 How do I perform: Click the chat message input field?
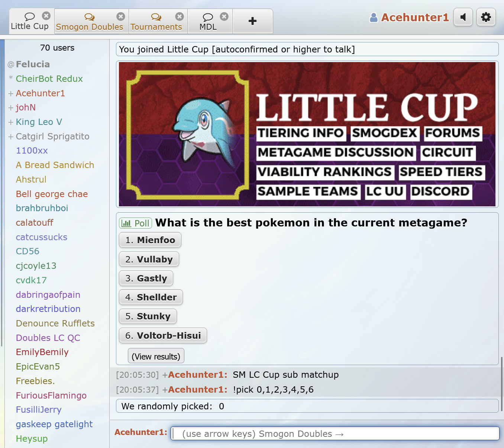tap(335, 434)
